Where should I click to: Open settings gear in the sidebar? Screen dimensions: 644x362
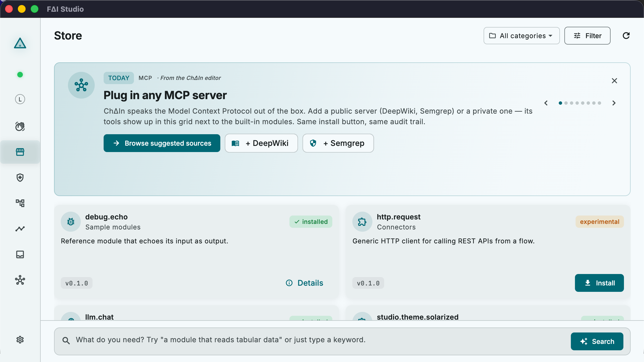click(x=20, y=340)
